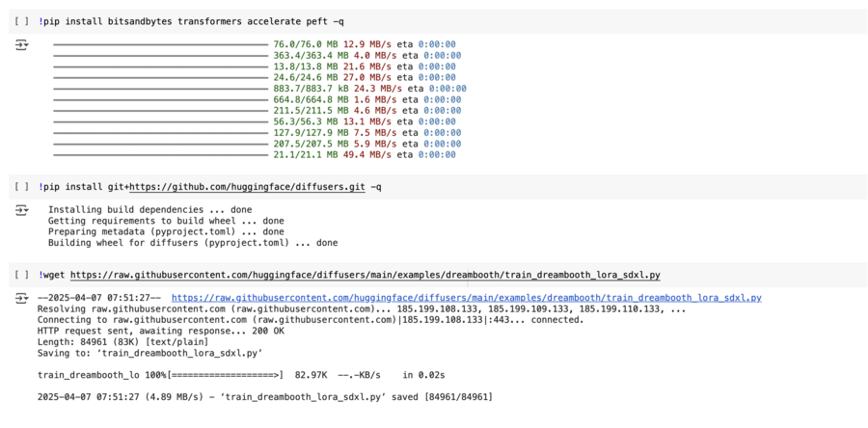Click the 883.7 kB progress bar
The height and width of the screenshot is (428, 868).
coord(160,89)
